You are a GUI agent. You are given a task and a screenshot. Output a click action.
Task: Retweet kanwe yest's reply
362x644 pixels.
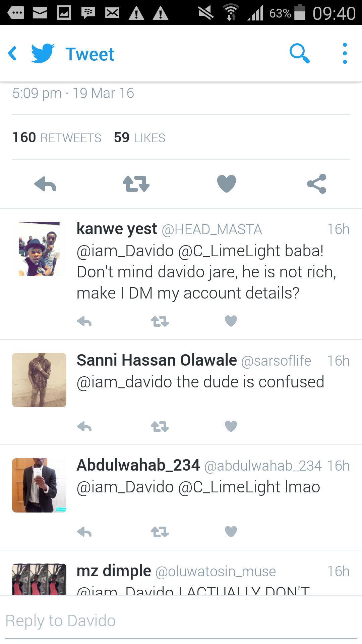tap(160, 322)
